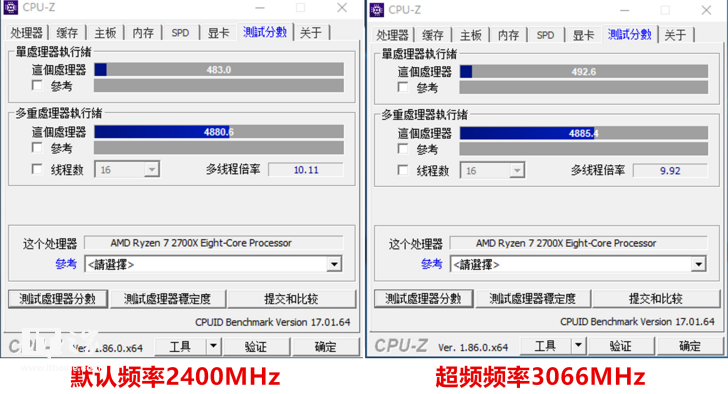Close the right CPU-Z window
This screenshot has width=728, height=394.
(x=706, y=10)
